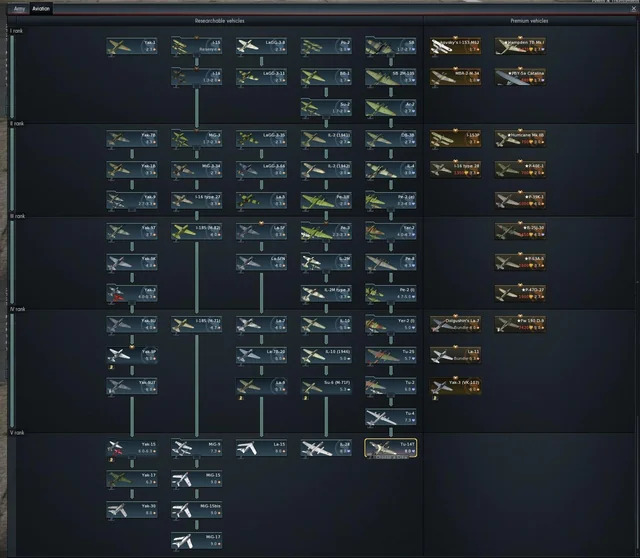640x558 pixels.
Task: Select the BB-1 aircraft card
Action: click(326, 77)
